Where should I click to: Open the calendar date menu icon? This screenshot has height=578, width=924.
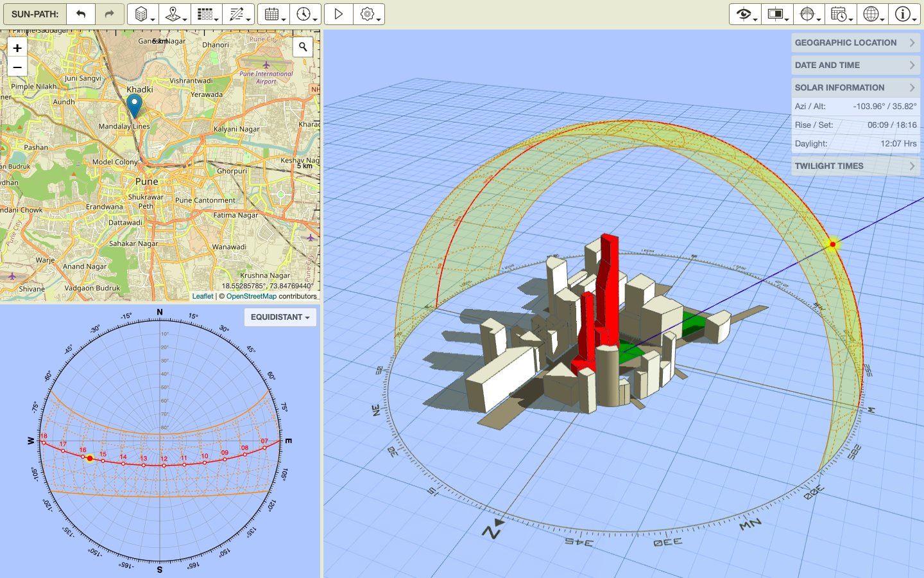(x=273, y=14)
